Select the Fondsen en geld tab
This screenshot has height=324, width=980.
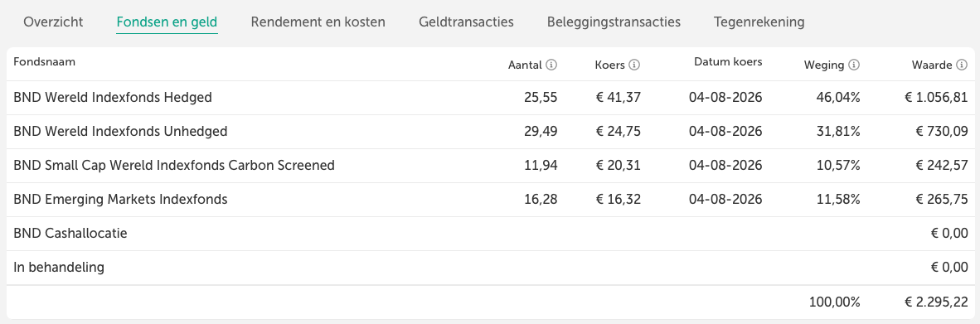click(167, 22)
